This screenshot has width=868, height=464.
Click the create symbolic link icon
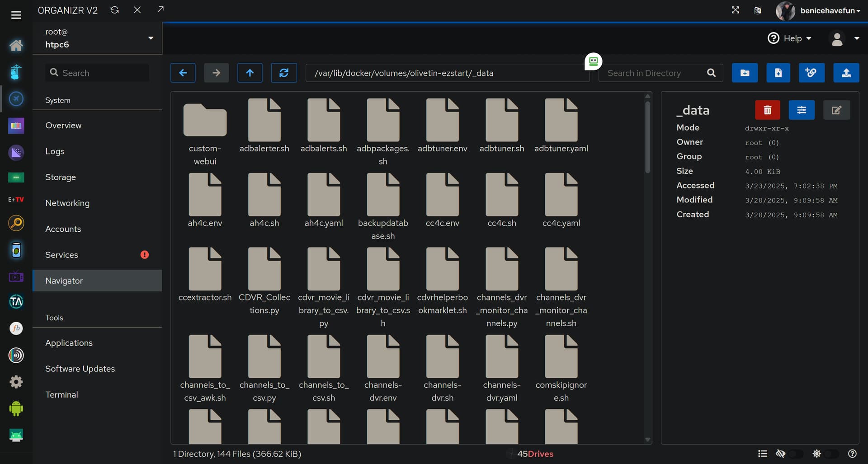point(811,73)
